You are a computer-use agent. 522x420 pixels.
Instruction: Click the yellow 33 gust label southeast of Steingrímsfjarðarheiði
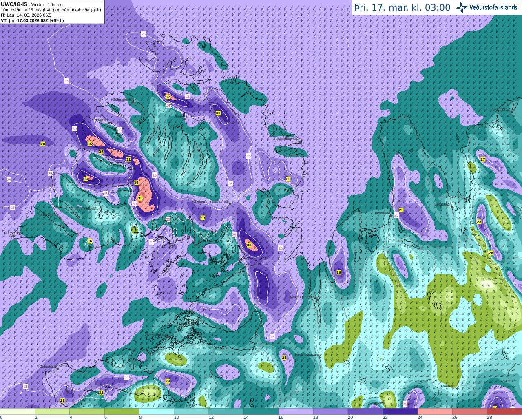[x=249, y=245]
